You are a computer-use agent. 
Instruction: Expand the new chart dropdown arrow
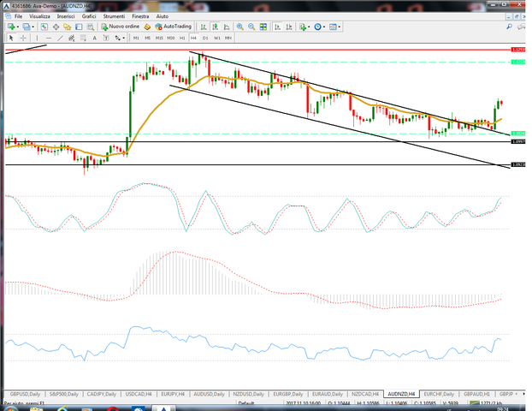coord(18,27)
